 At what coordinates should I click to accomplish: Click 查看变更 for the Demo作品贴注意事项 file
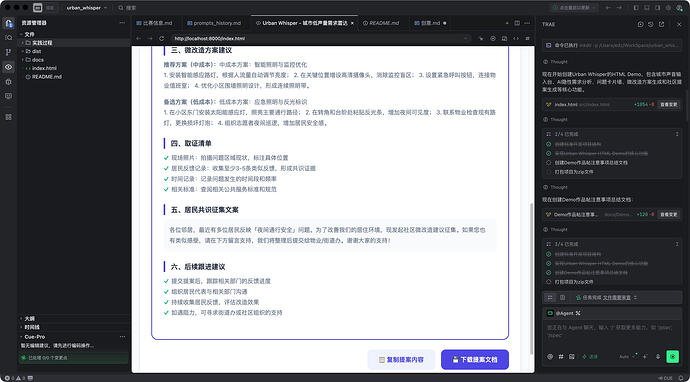669,215
